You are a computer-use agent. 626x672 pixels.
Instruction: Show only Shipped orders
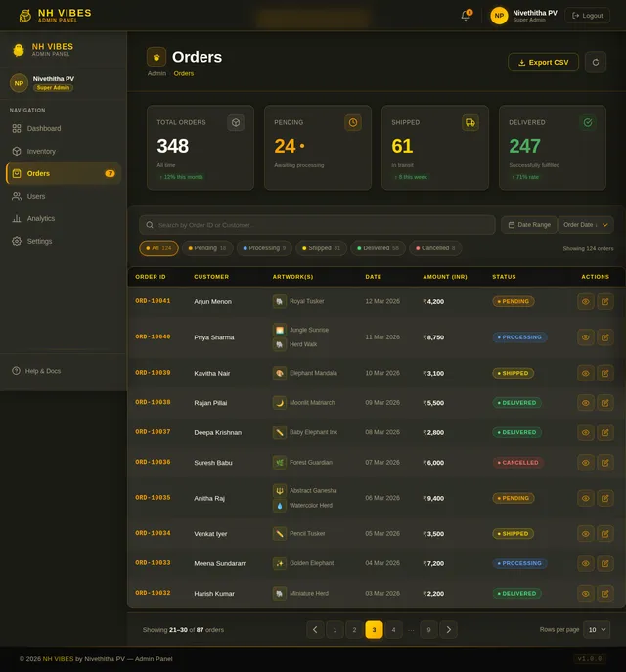(x=321, y=248)
